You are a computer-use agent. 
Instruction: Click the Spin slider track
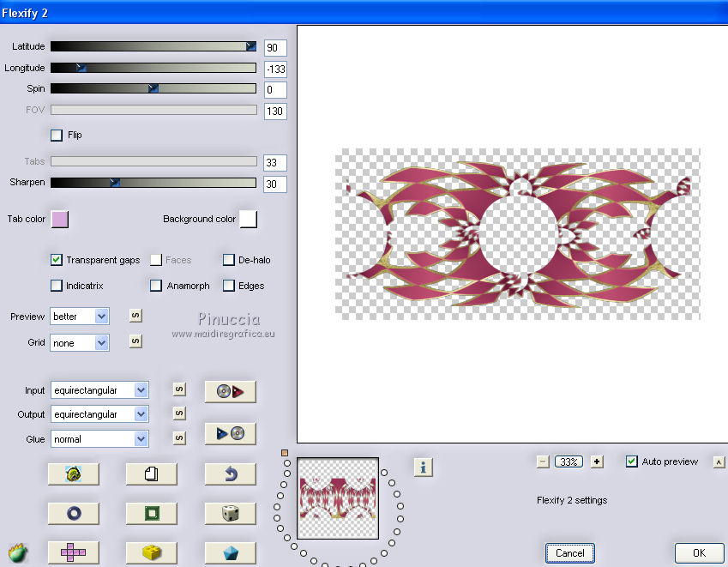153,88
